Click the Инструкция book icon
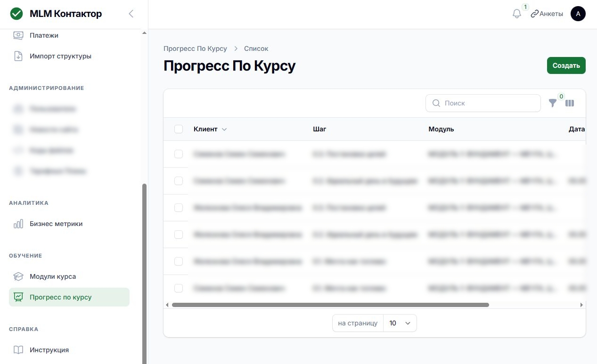Screen dimensions: 597x364 pyautogui.click(x=18, y=350)
